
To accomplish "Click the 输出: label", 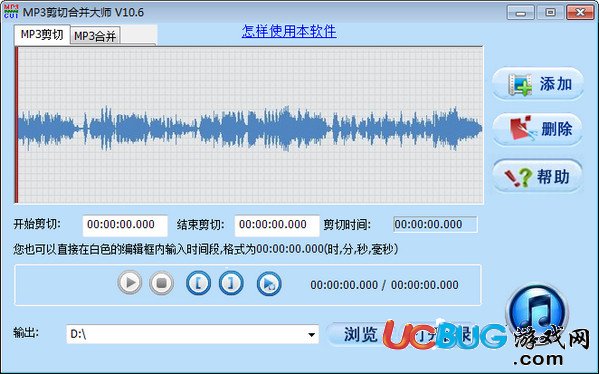I will (x=26, y=333).
